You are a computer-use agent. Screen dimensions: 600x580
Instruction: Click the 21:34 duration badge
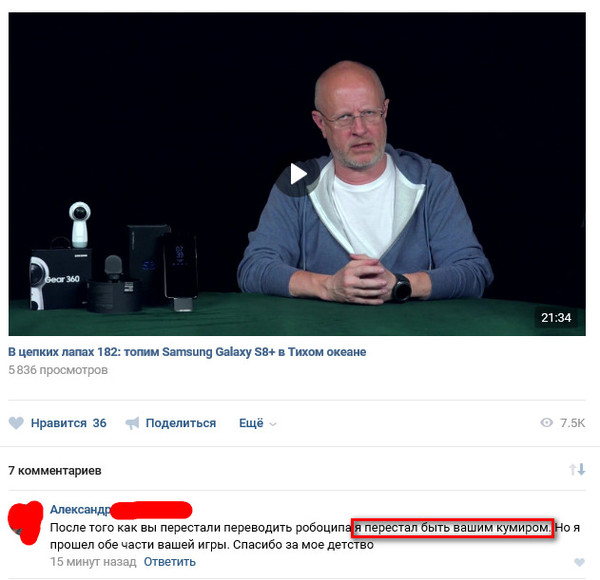point(556,318)
